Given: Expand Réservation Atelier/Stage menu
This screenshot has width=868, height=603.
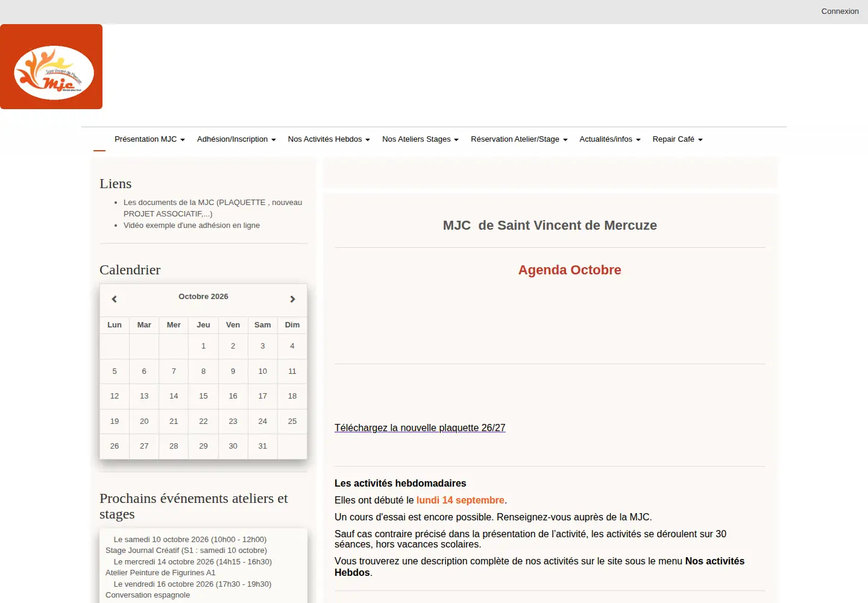Looking at the screenshot, I should 519,139.
